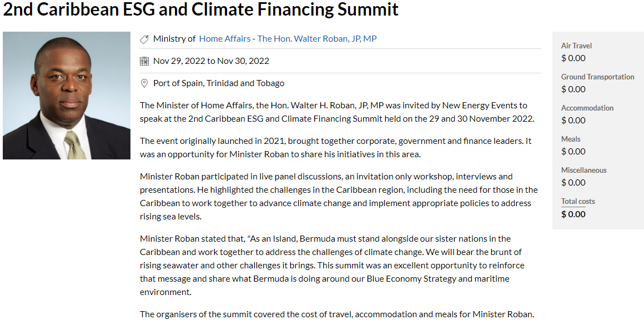
Task: Click the Nov 29, 2022 date range
Action: (211, 61)
